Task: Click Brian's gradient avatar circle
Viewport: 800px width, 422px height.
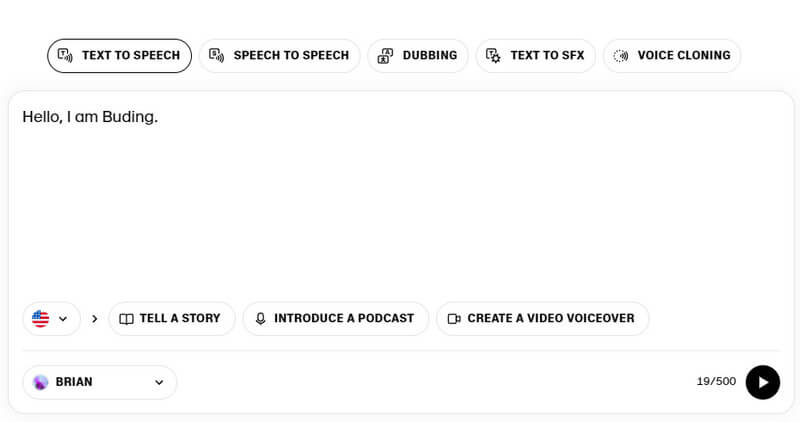Action: [x=41, y=382]
